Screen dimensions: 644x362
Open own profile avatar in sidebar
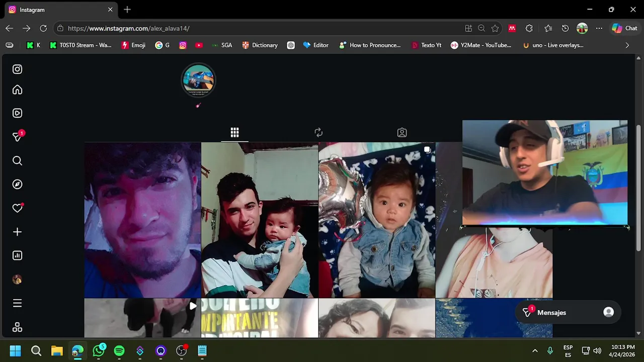17,280
